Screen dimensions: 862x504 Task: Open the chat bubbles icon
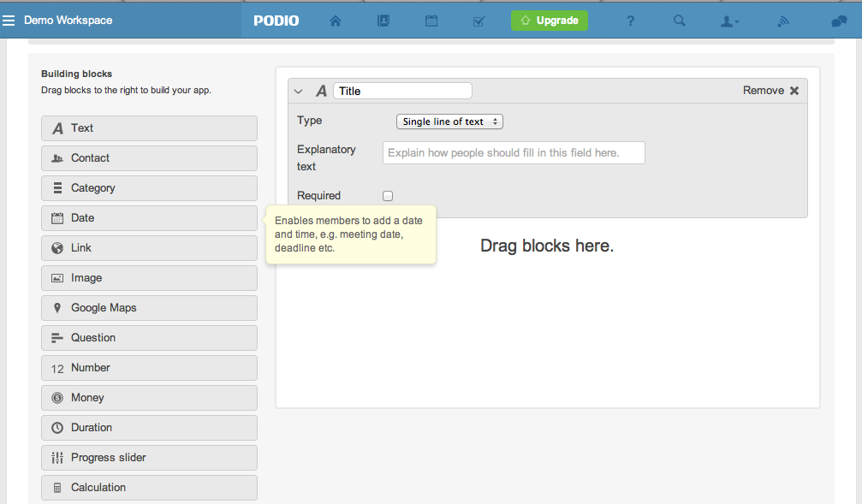(839, 21)
